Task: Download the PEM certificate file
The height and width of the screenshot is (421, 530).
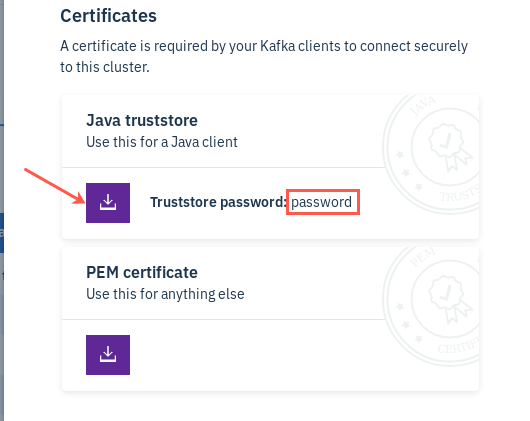Action: click(108, 355)
